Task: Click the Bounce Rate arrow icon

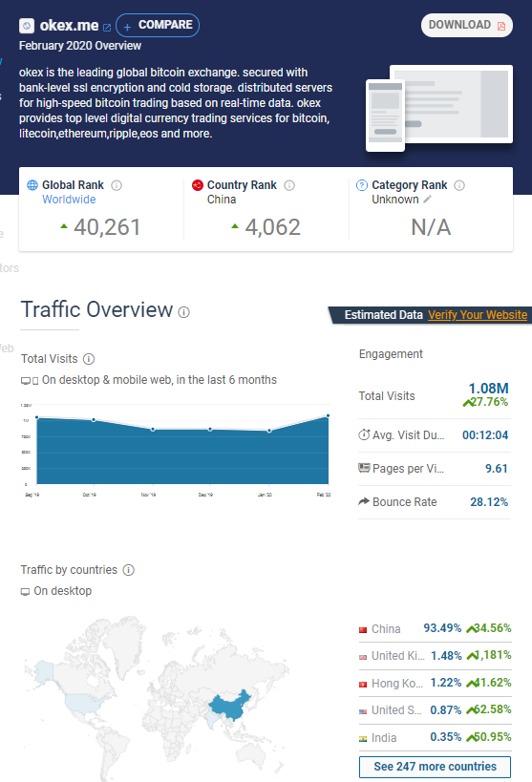Action: (x=364, y=501)
